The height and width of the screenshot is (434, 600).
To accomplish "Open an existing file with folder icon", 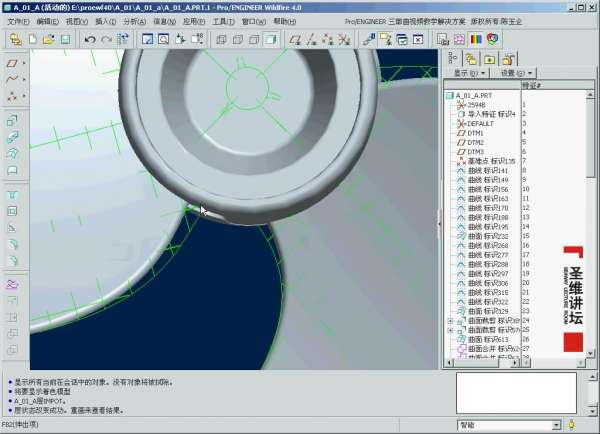I will click(x=49, y=39).
